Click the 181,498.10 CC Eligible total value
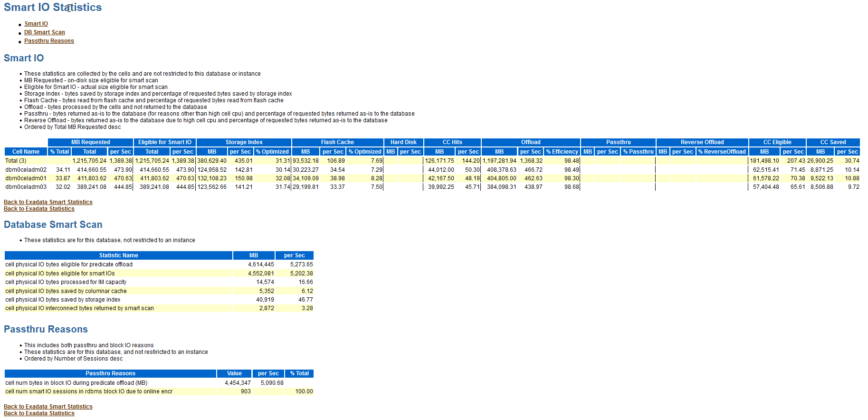The image size is (868, 420). [764, 161]
